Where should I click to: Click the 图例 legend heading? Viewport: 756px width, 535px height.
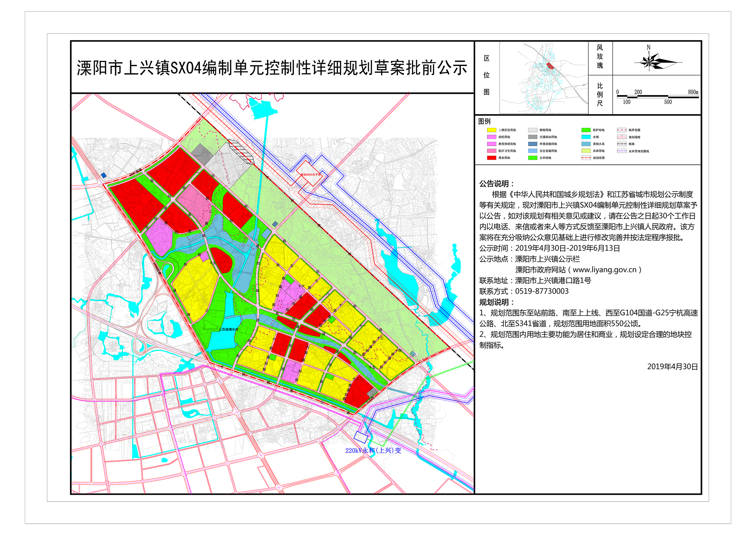pos(484,121)
